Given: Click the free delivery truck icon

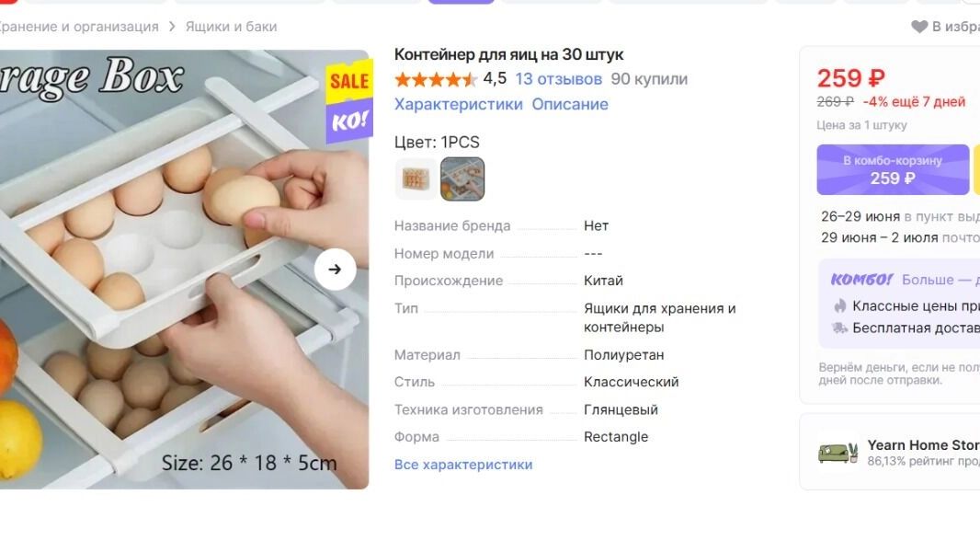Looking at the screenshot, I should coord(839,328).
